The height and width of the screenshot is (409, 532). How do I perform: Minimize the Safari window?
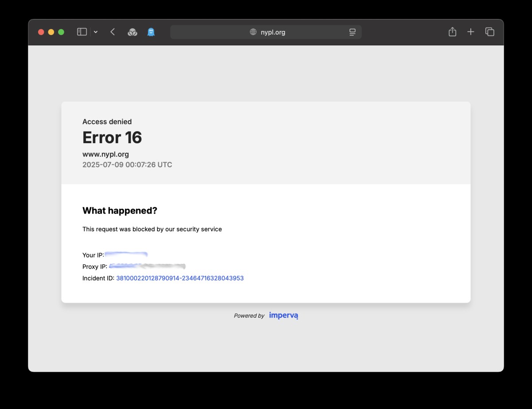coord(51,32)
